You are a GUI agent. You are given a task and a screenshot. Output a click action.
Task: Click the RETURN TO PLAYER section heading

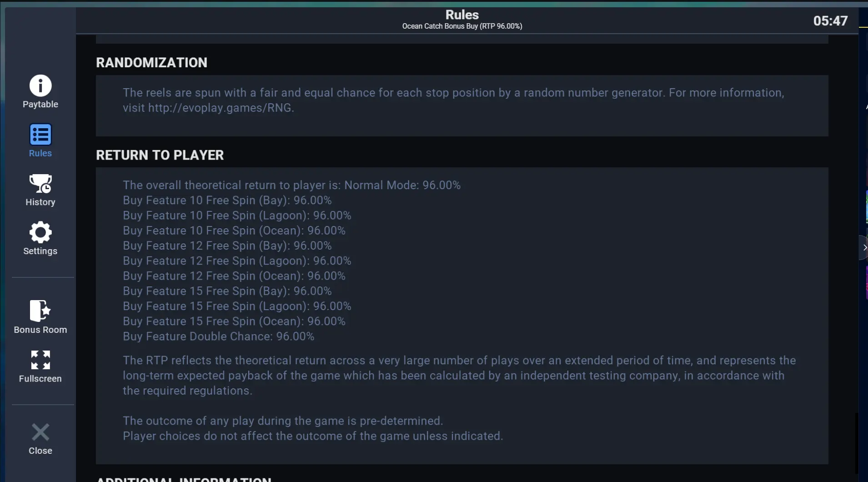[160, 155]
